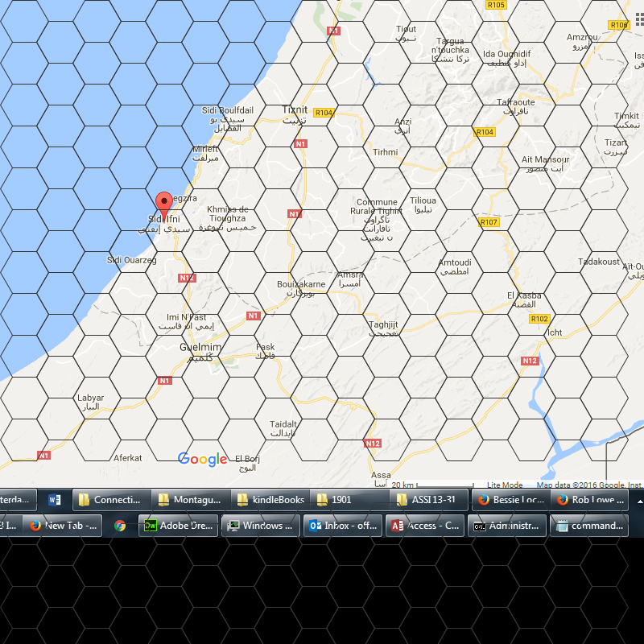Click the R106 road shield
Screen dimensions: 644x644
(618, 25)
